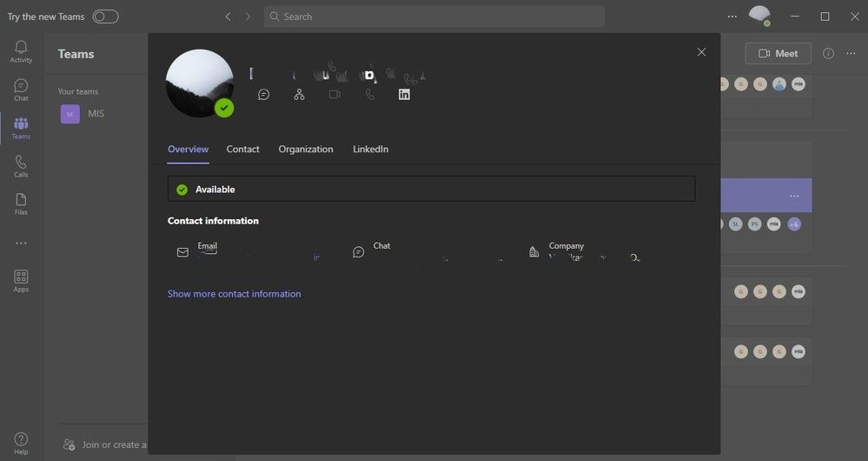The image size is (868, 461).
Task: Select the MIS team in list
Action: (83, 114)
